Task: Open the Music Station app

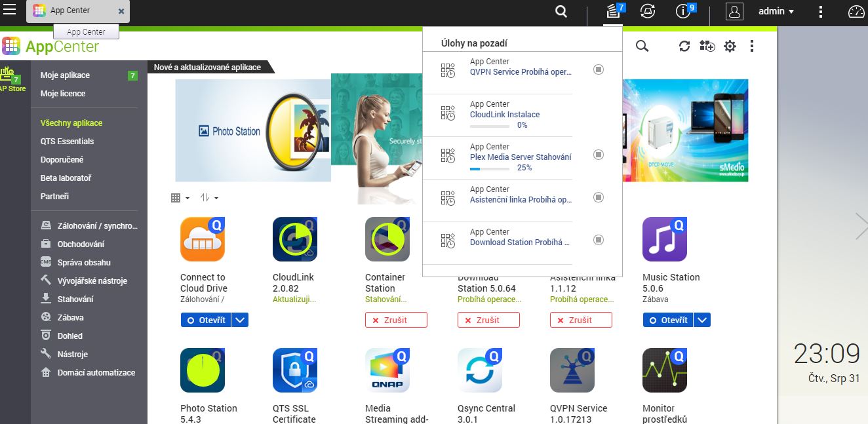Action: pos(668,320)
